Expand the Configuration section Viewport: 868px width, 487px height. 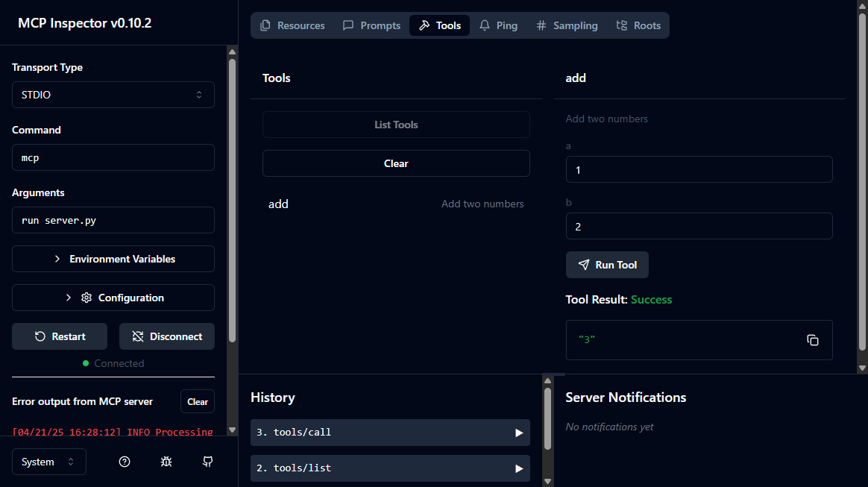click(x=113, y=298)
